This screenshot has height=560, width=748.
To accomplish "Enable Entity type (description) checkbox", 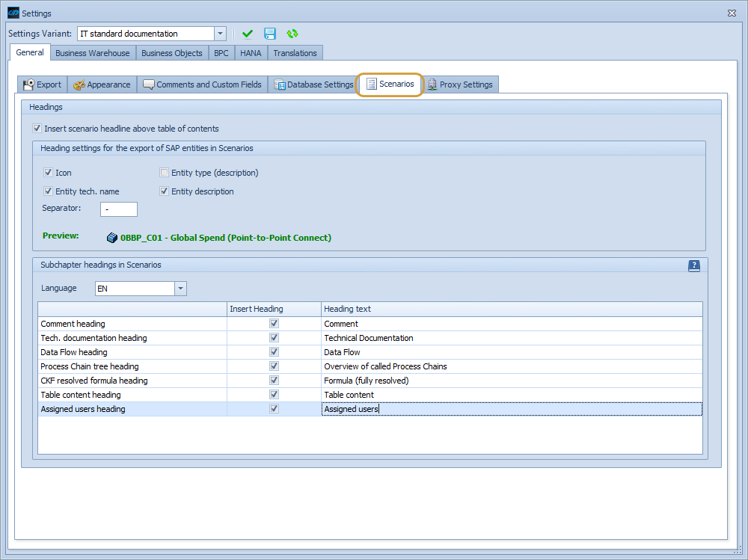I will [164, 173].
